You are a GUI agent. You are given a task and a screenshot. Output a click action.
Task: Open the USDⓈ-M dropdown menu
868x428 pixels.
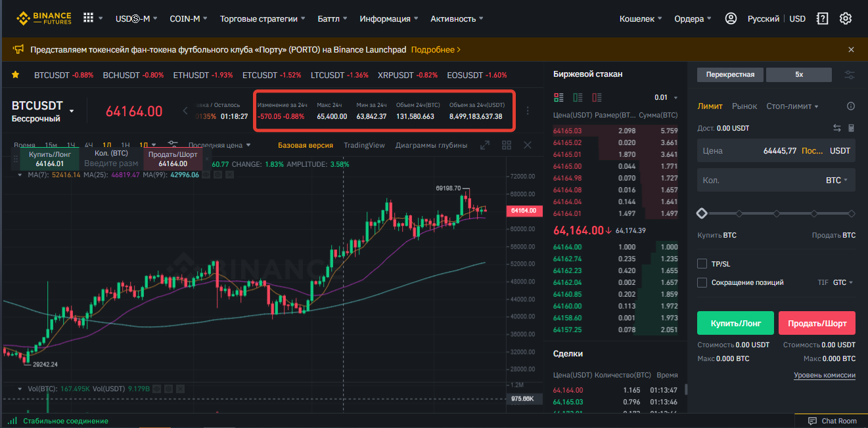click(137, 18)
